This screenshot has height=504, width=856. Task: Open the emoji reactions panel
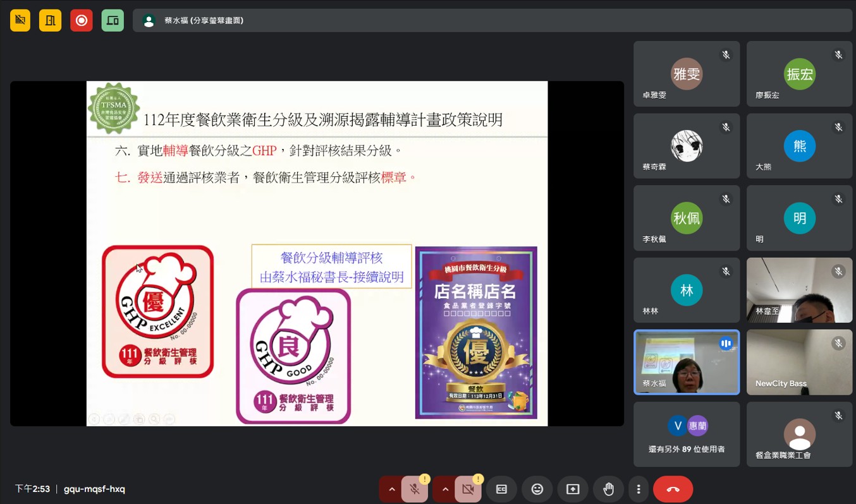tap(537, 489)
